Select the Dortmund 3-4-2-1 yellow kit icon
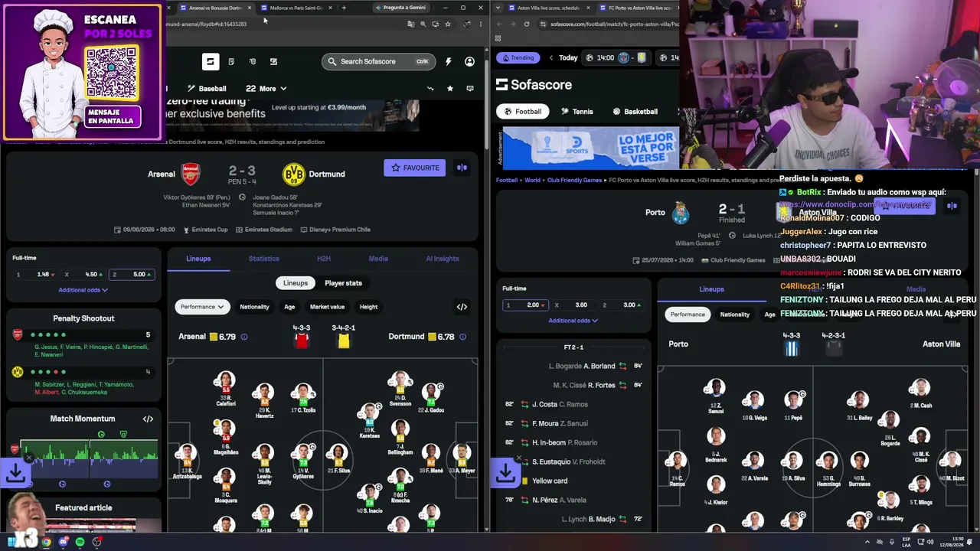The height and width of the screenshot is (551, 980). tap(344, 341)
